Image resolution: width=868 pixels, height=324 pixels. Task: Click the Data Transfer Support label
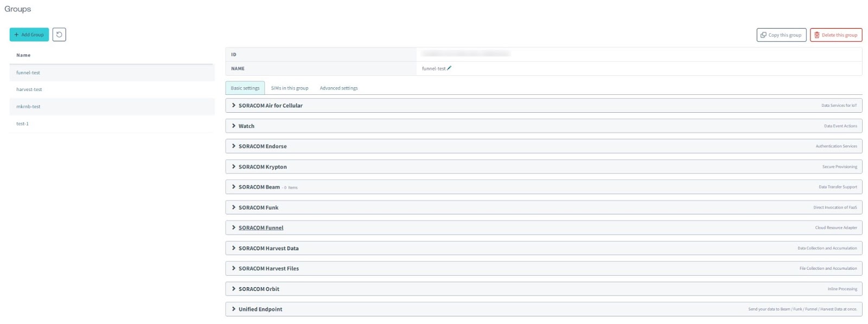click(x=838, y=187)
